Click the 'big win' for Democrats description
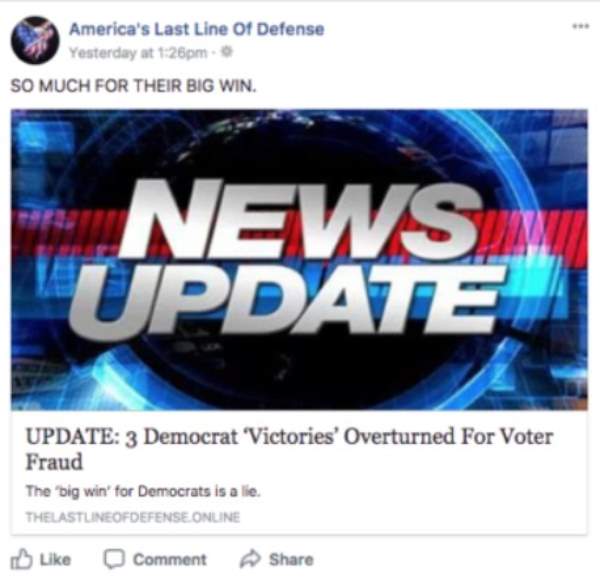 point(143,491)
